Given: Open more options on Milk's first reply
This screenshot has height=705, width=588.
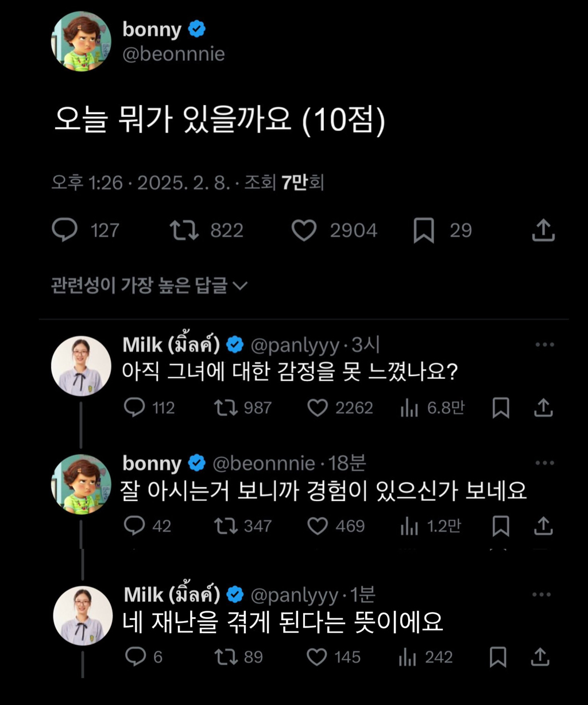Looking at the screenshot, I should point(544,345).
